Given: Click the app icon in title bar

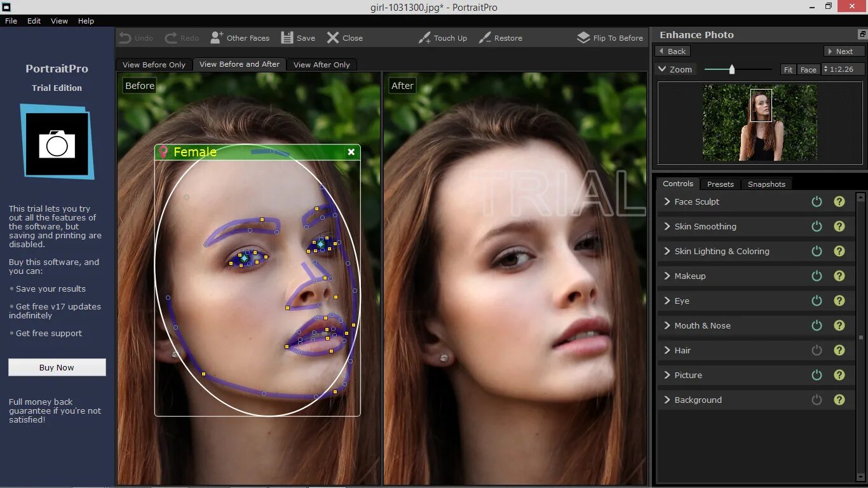Looking at the screenshot, I should (x=6, y=7).
